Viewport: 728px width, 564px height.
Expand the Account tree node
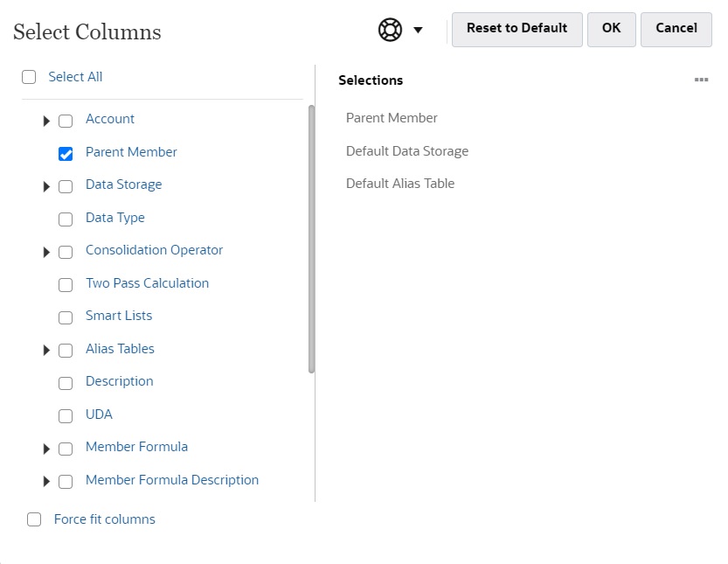46,121
